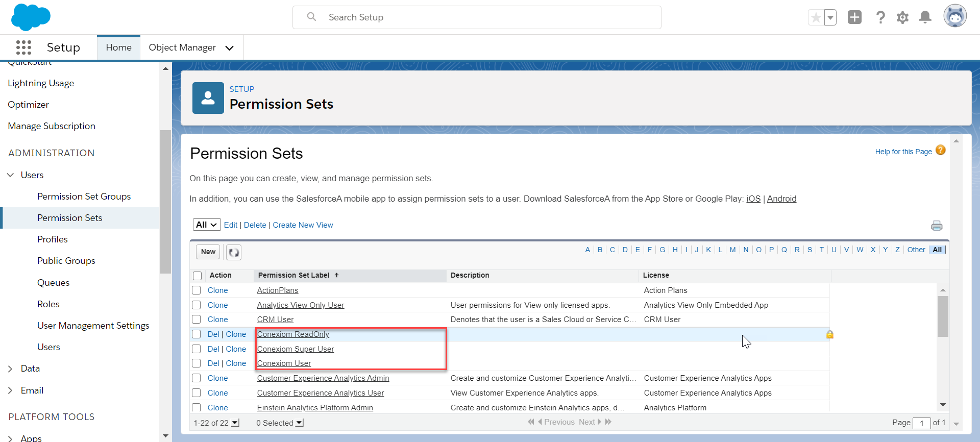The height and width of the screenshot is (442, 980).
Task: Open the App Launcher grid icon
Action: click(x=23, y=47)
